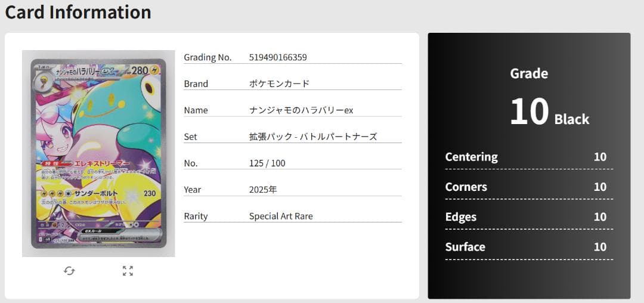644x303 pixels.
Task: Click the Grading No. field label
Action: pos(208,57)
